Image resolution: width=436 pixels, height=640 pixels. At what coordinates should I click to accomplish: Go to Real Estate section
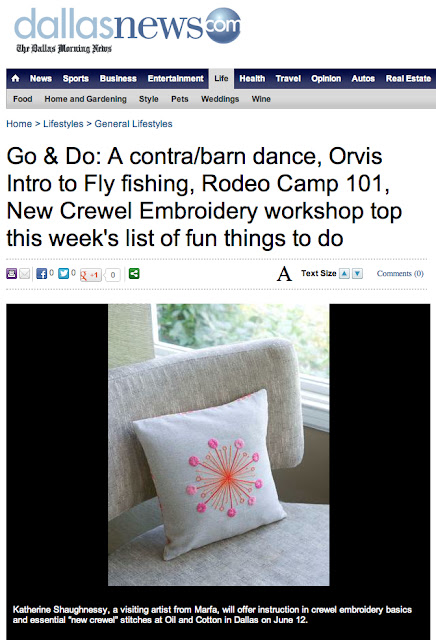(408, 78)
